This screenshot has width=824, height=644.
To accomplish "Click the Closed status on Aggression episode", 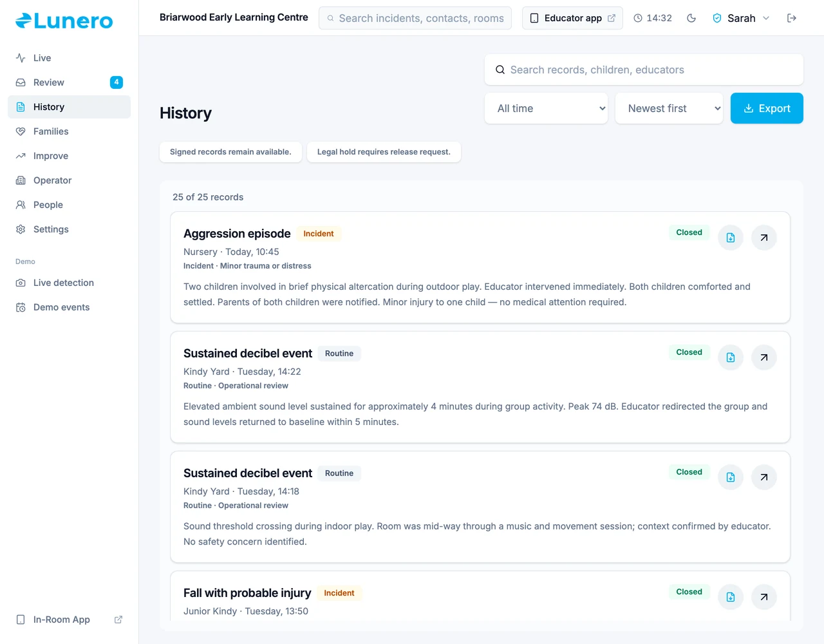I will [x=689, y=232].
